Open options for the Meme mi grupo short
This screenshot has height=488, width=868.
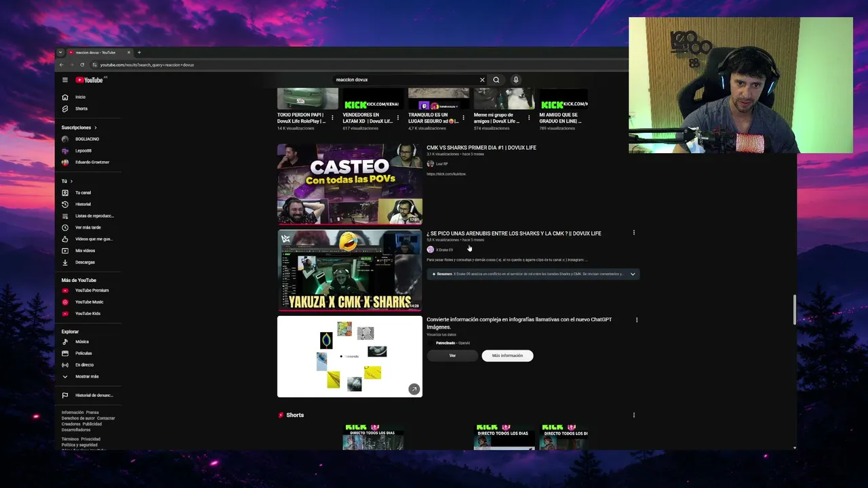[529, 118]
